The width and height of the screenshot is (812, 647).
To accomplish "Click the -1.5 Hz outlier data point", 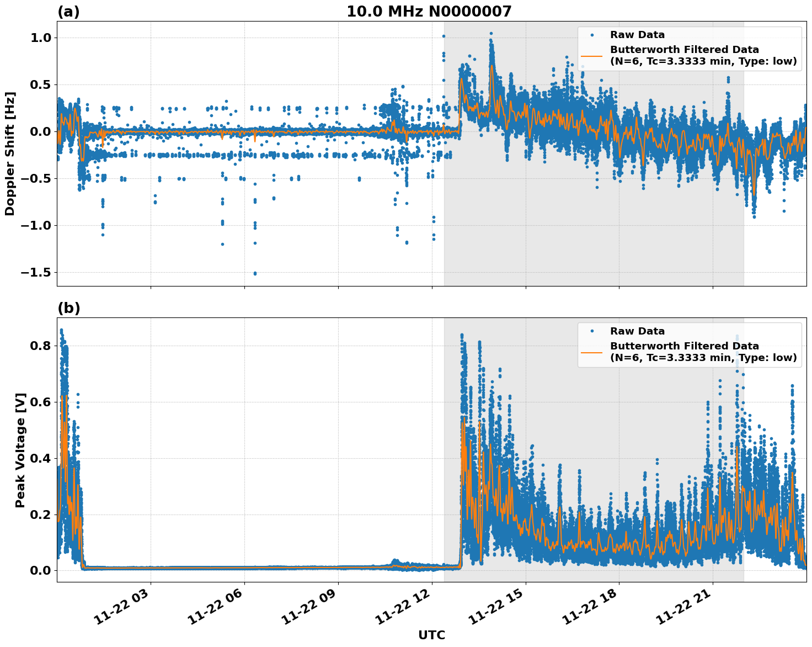I will (255, 273).
